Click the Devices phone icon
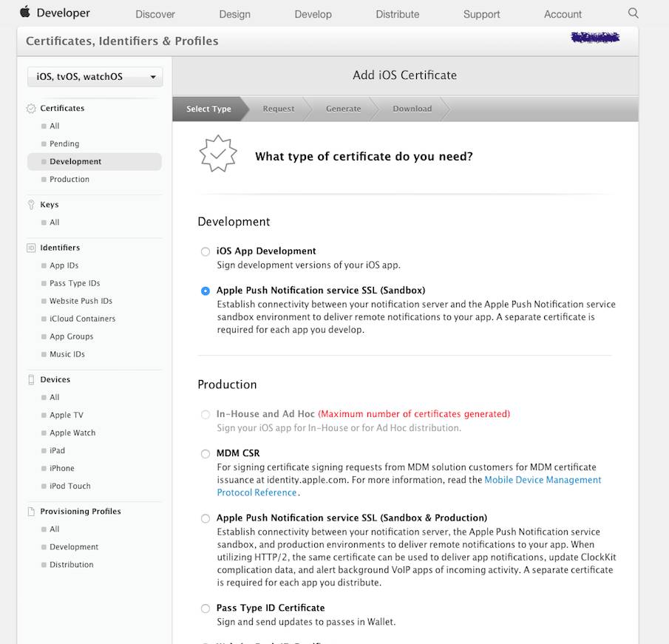 click(x=31, y=379)
